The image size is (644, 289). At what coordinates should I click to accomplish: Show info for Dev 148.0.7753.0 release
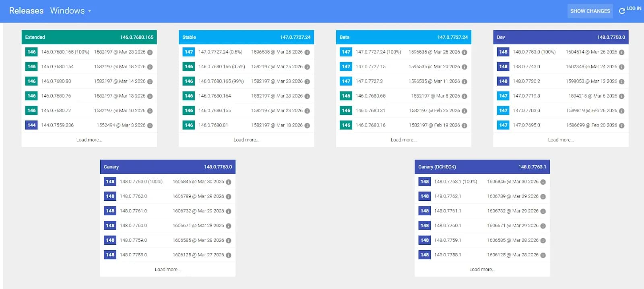pos(621,52)
